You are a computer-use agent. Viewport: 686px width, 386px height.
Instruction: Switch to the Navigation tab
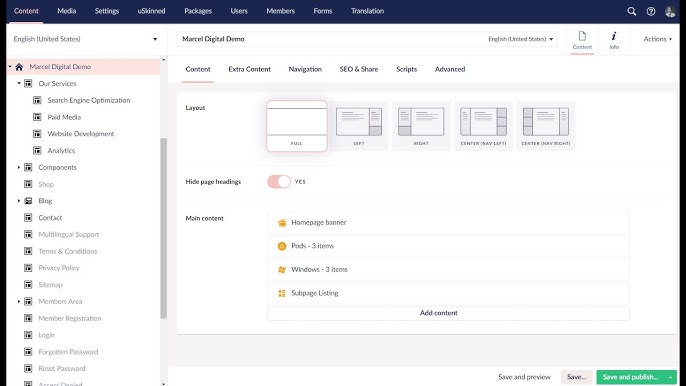[x=305, y=69]
